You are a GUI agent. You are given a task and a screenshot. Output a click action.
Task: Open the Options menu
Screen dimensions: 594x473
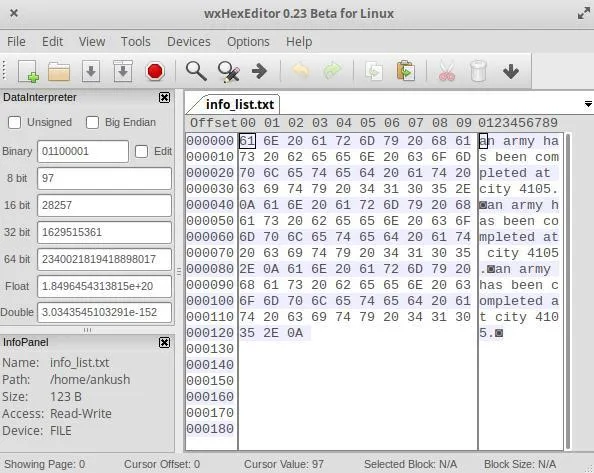248,41
